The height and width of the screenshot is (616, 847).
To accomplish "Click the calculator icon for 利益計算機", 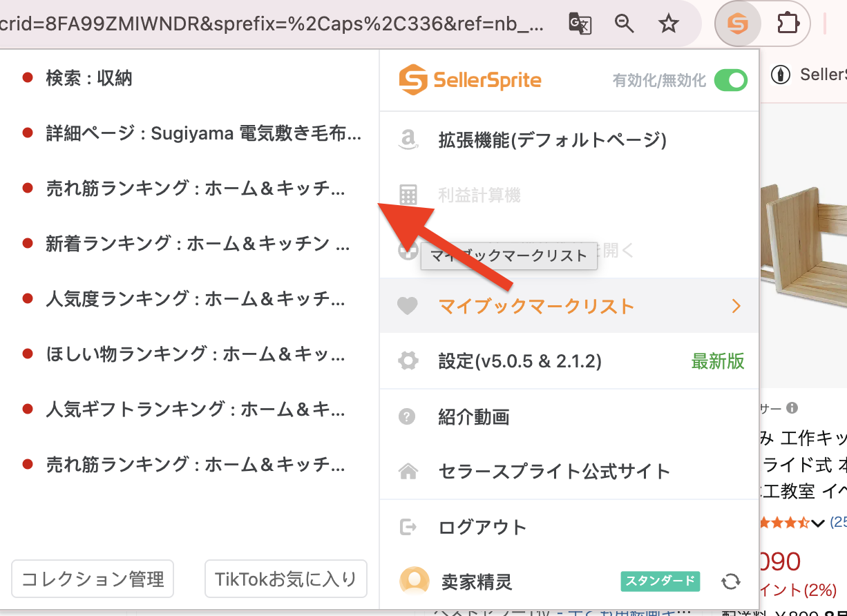I will tap(408, 195).
